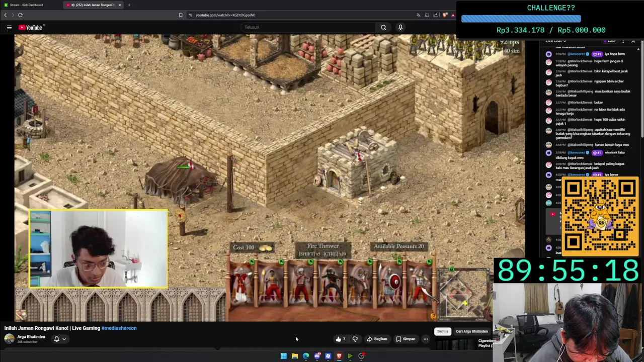
Task: Open Brave browser from the taskbar
Action: [x=339, y=356]
